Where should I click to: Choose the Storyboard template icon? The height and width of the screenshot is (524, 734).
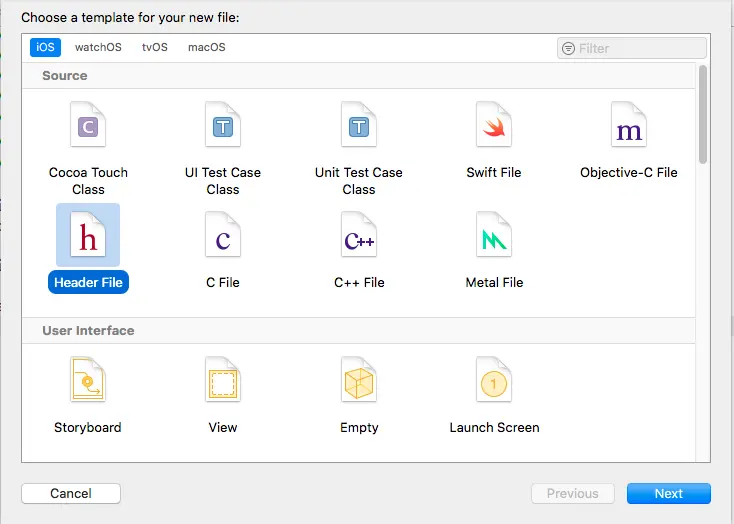click(x=88, y=380)
